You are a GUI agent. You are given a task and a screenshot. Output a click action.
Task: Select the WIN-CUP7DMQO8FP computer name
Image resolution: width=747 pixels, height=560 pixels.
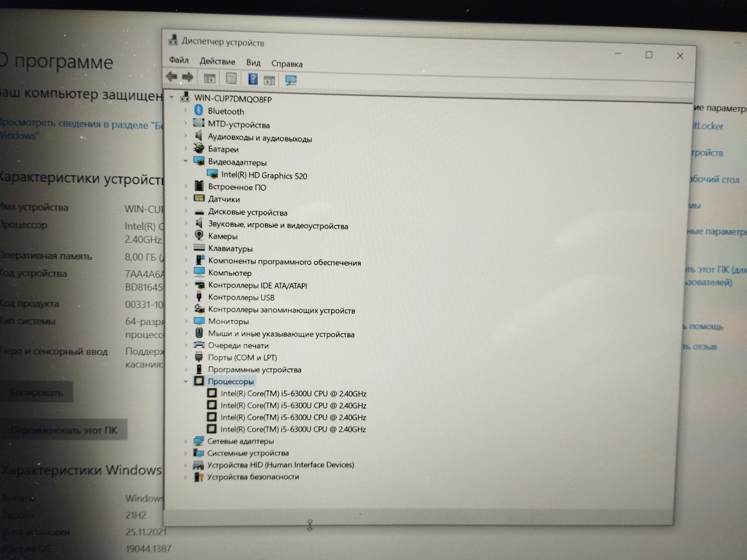(233, 99)
